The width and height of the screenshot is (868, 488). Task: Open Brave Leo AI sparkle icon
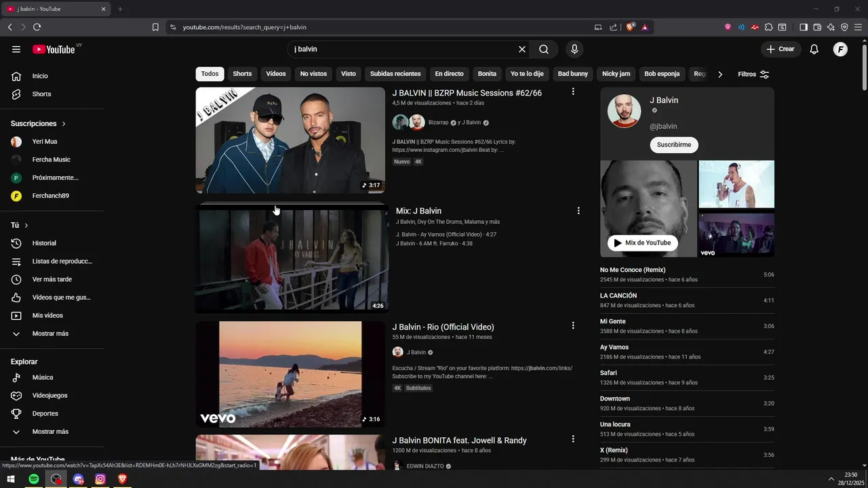click(x=831, y=27)
